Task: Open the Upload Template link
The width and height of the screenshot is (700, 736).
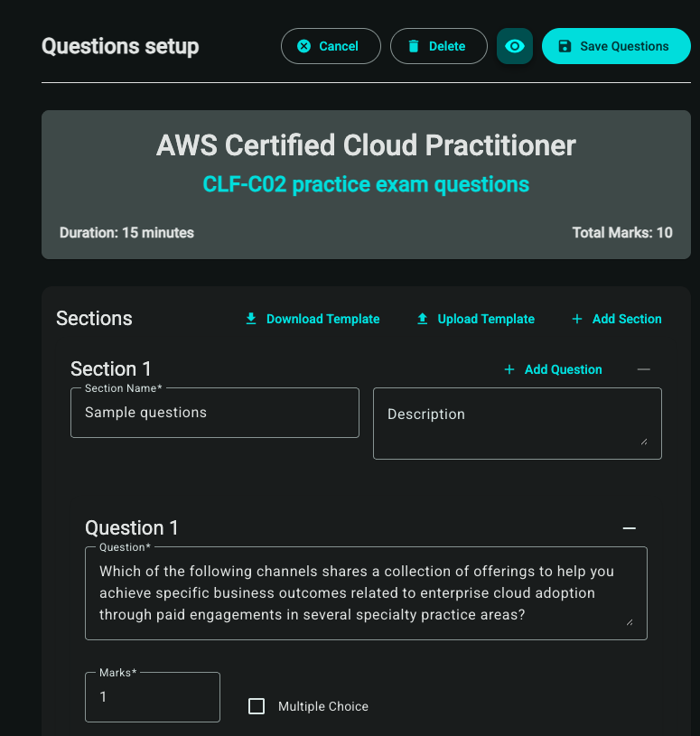Action: [485, 319]
